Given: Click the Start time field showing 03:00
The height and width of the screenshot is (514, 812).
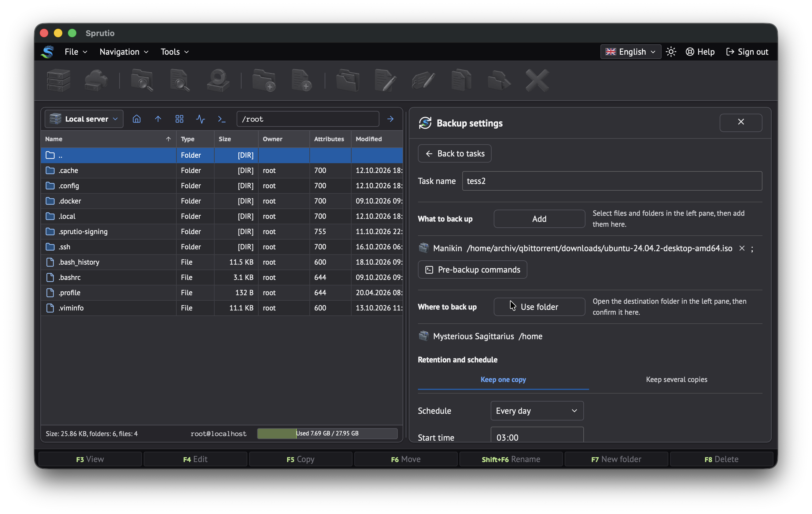Looking at the screenshot, I should pyautogui.click(x=537, y=435).
